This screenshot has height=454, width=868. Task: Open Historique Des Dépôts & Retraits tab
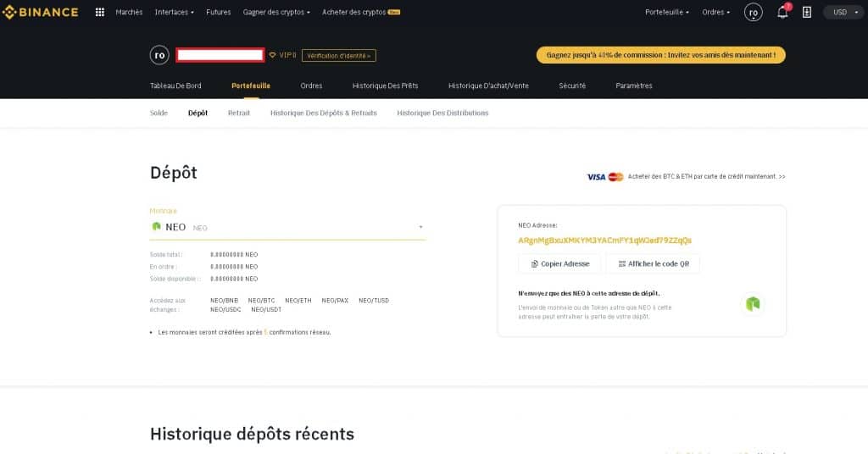tap(323, 113)
